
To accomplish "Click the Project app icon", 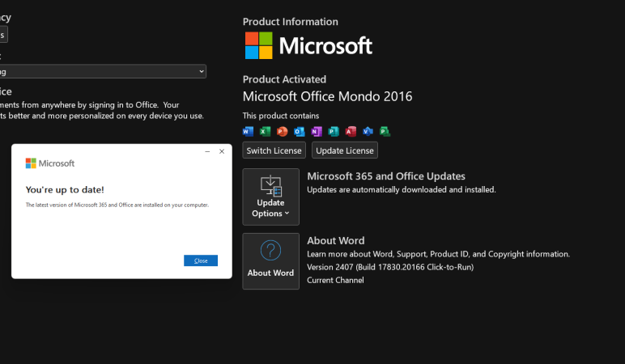I will (x=385, y=131).
